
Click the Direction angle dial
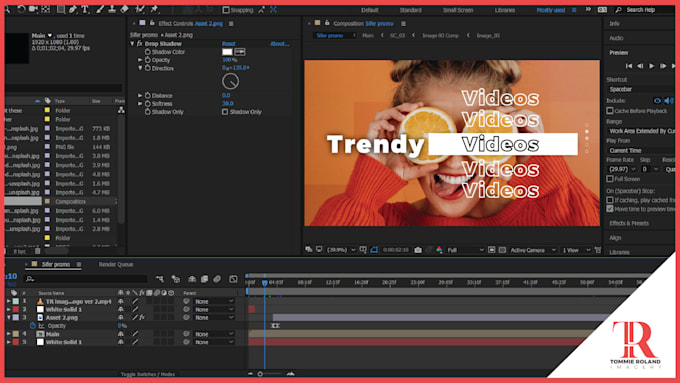(x=230, y=81)
